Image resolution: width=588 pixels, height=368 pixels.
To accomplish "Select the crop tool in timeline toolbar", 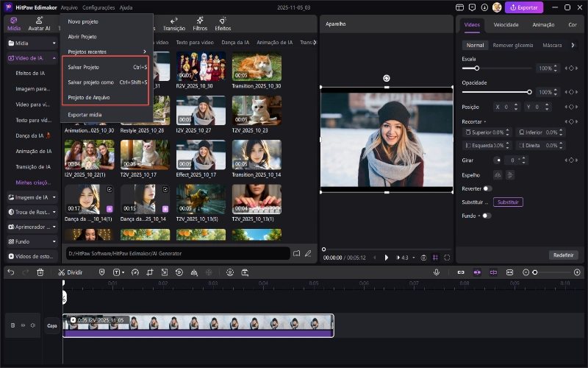I will (x=150, y=272).
